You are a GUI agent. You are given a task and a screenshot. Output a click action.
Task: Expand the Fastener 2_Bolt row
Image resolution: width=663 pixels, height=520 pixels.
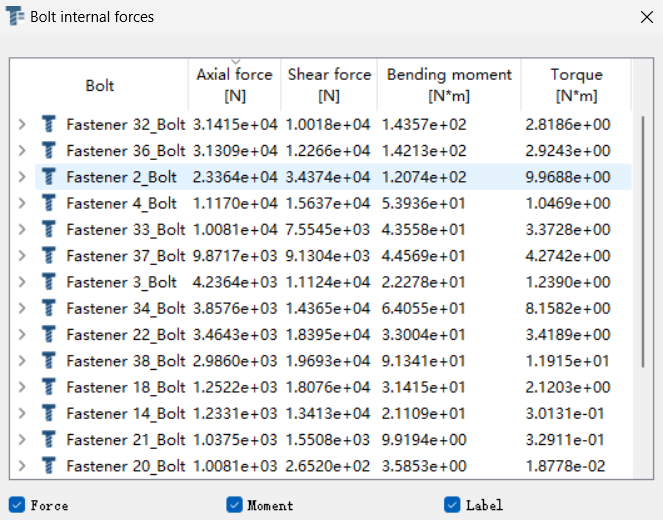tap(22, 177)
